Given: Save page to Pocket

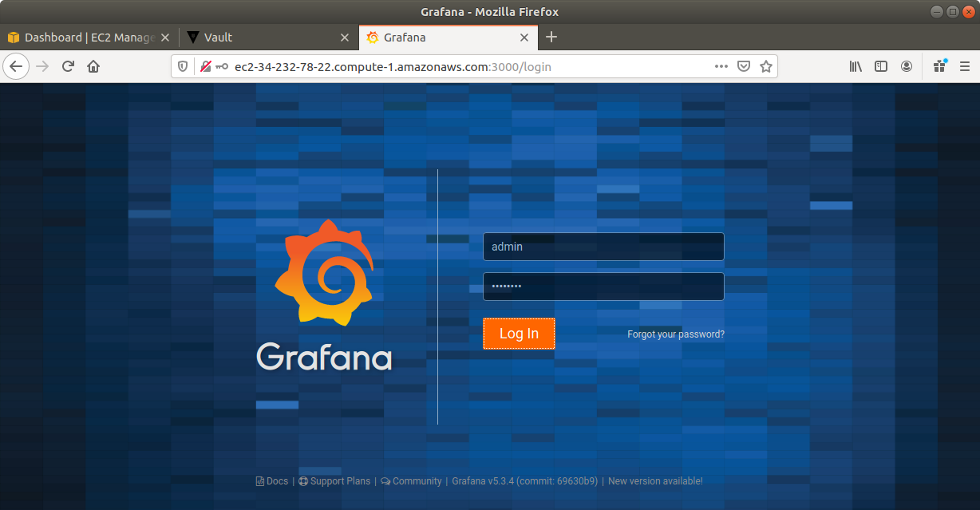Looking at the screenshot, I should [743, 66].
